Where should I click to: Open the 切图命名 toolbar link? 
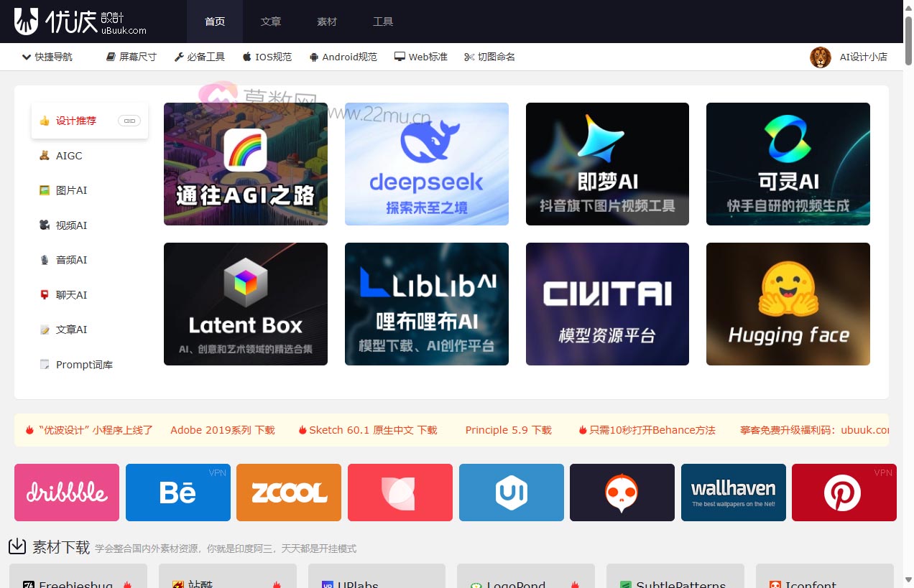tap(489, 57)
